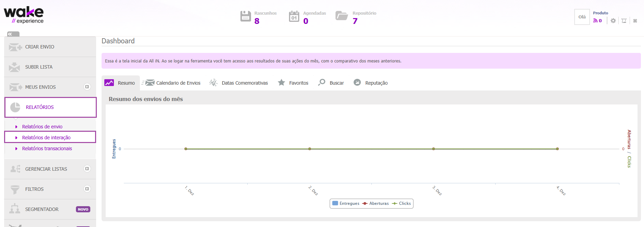
Task: Select the RELATÓRIOS menu item
Action: (x=50, y=107)
